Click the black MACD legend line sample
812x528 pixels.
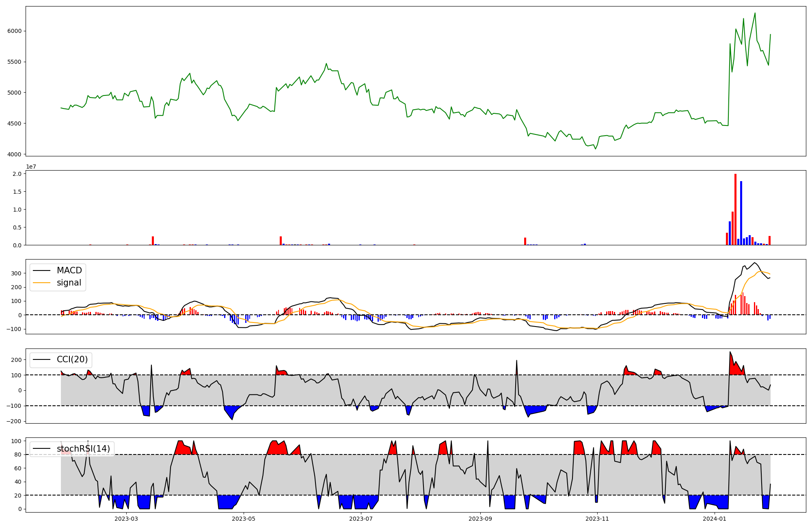(x=41, y=270)
